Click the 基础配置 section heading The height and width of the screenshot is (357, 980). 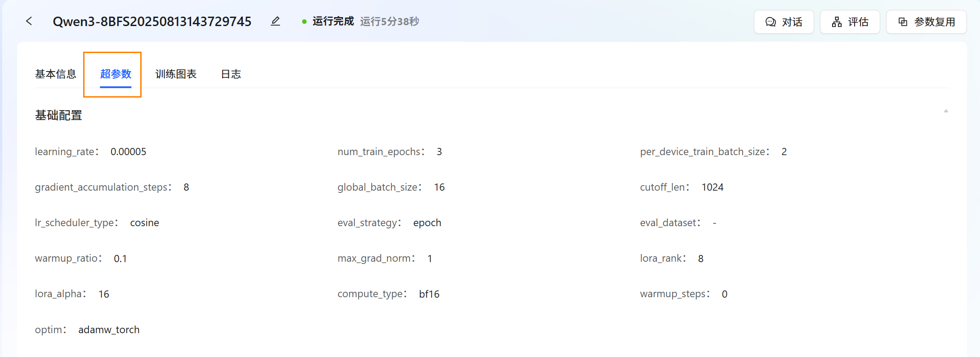(x=58, y=116)
